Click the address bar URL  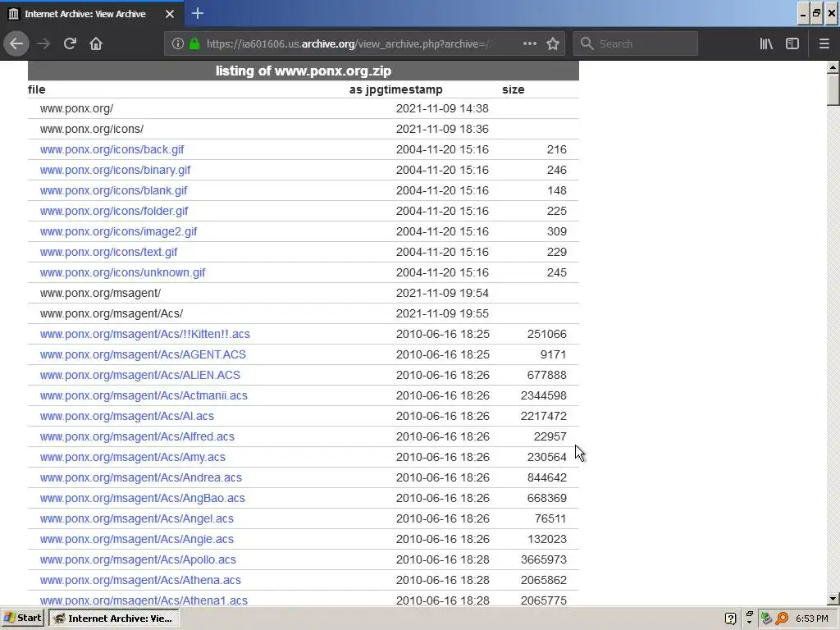pyautogui.click(x=348, y=44)
